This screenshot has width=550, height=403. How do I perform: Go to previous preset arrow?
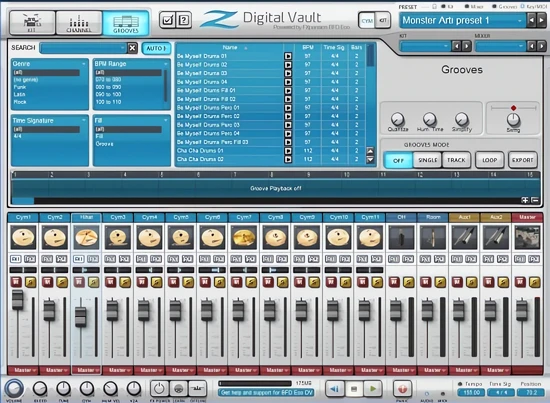pyautogui.click(x=532, y=20)
